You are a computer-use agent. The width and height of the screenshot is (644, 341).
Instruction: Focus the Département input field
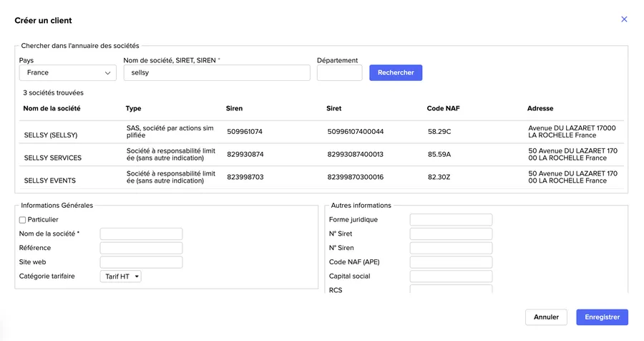340,73
